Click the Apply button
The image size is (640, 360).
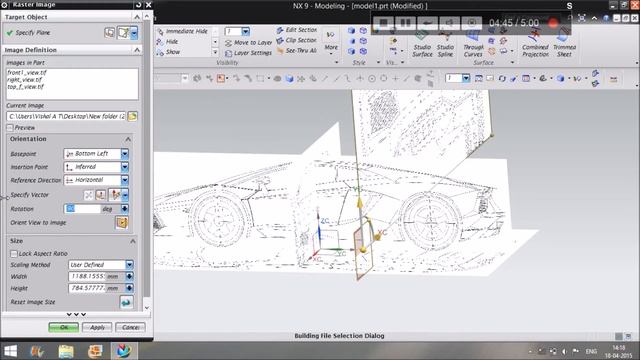(x=97, y=327)
